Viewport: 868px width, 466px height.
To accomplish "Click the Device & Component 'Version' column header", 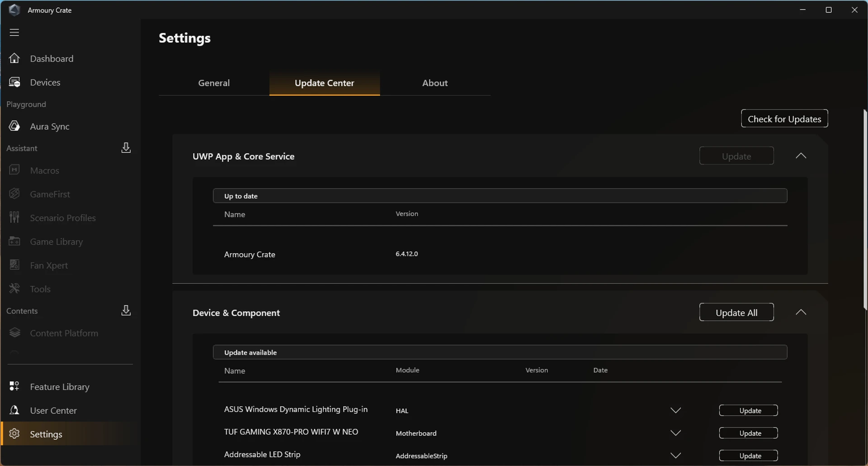I will (x=537, y=370).
